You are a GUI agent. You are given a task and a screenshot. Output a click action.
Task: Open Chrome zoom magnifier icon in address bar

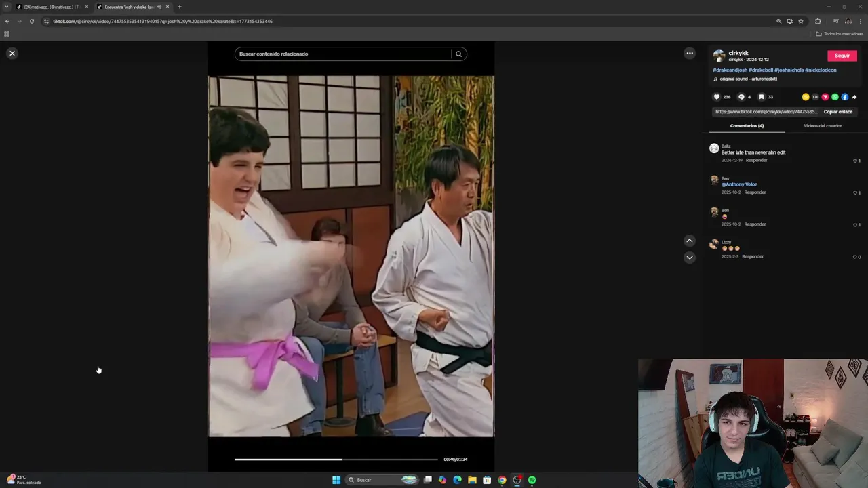(x=779, y=21)
